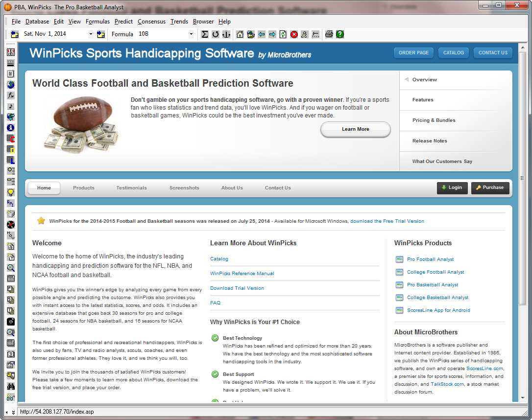
Task: Go to browser Home via house icon
Action: pos(240,34)
